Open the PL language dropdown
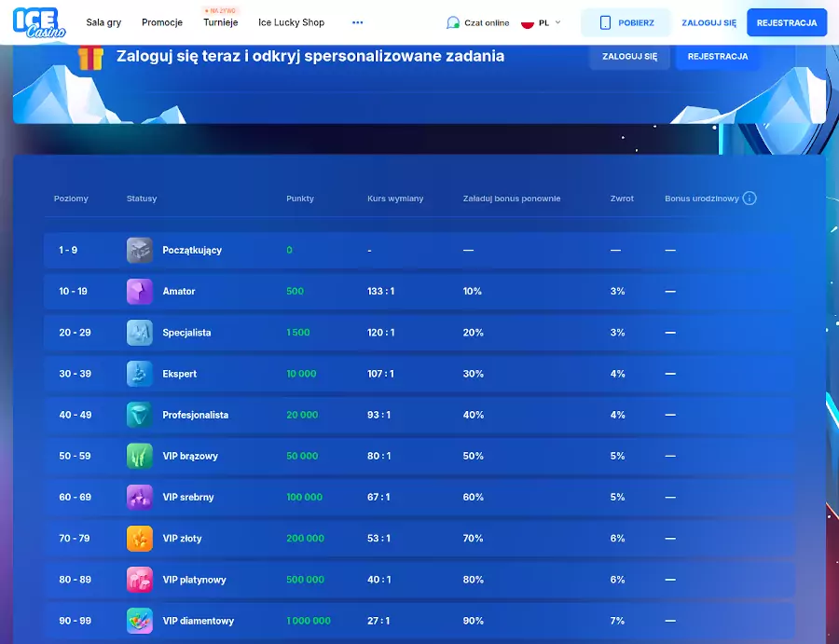The width and height of the screenshot is (839, 644). [x=542, y=22]
